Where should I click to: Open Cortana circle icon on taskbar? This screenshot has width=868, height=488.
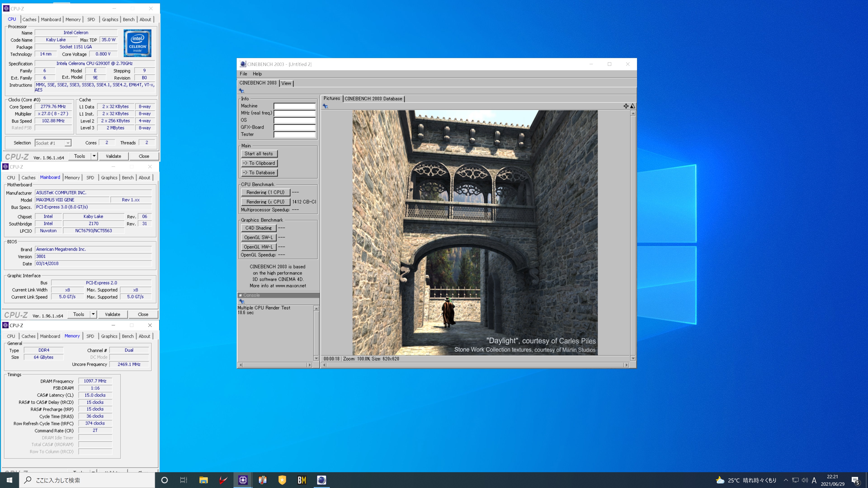coord(164,480)
